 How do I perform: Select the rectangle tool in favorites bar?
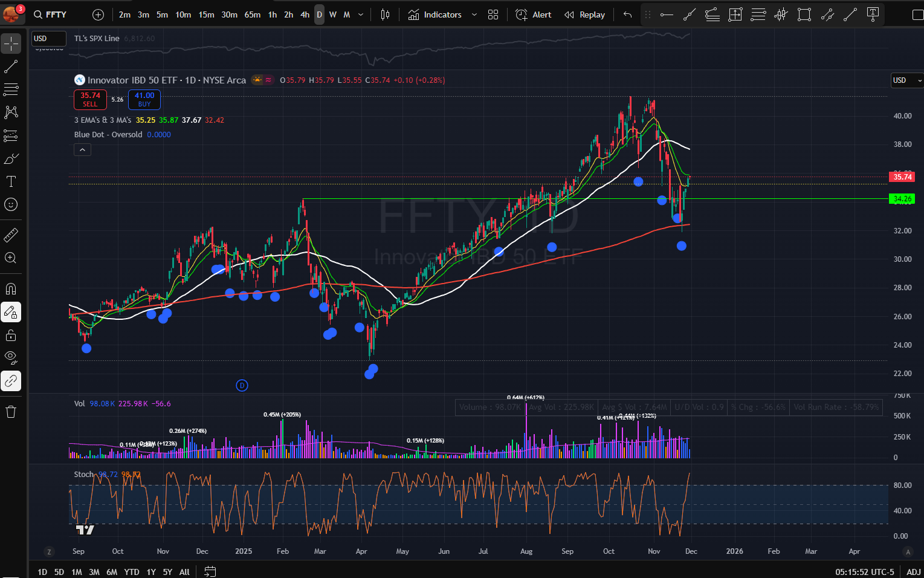tap(804, 15)
